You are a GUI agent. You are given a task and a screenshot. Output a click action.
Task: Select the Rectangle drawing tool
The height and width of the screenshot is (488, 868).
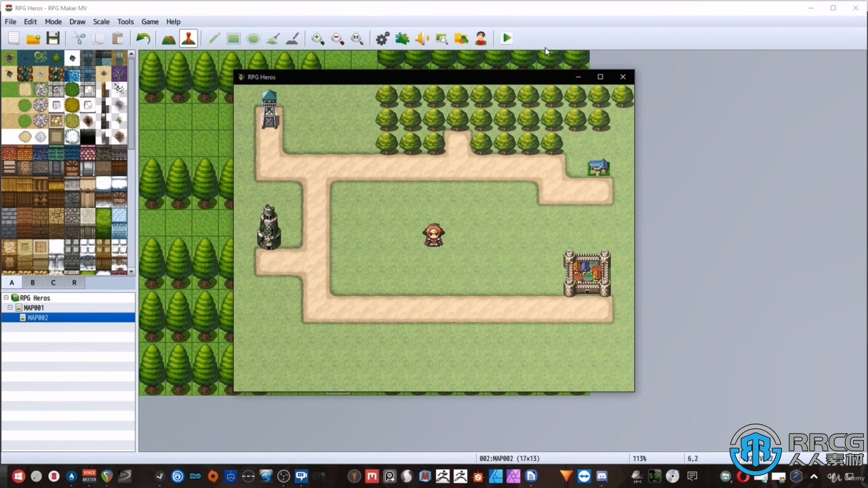(234, 39)
